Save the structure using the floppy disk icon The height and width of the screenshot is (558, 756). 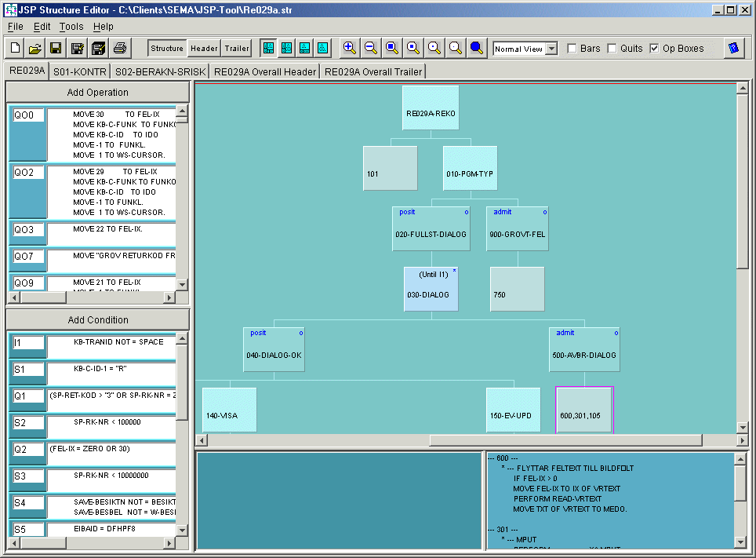point(56,48)
